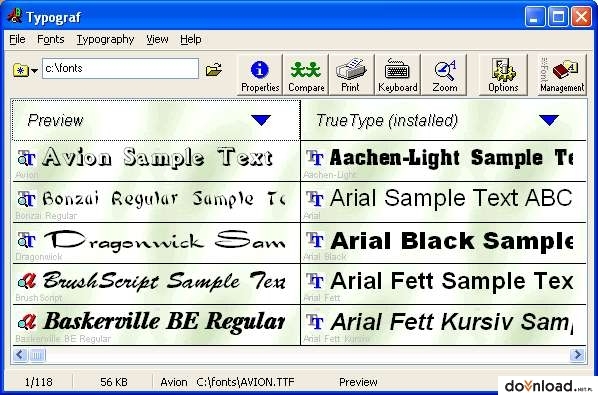
Task: Click the c:\fonts path field
Action: tap(121, 69)
